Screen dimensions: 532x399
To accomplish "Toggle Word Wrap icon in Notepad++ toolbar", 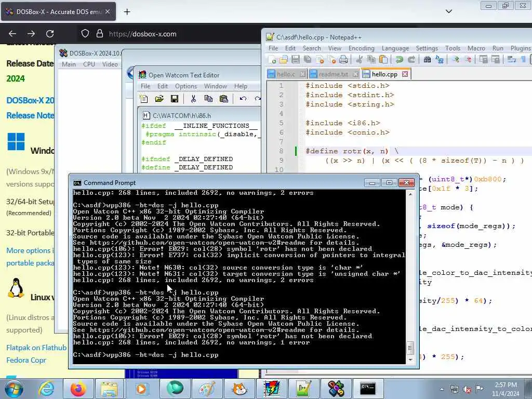I will [x=511, y=60].
